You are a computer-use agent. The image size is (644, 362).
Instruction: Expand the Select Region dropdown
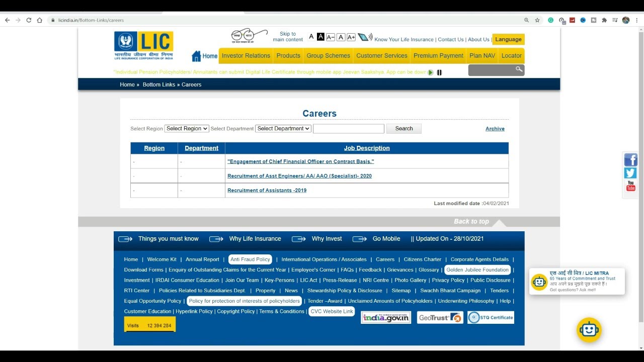pos(187,129)
